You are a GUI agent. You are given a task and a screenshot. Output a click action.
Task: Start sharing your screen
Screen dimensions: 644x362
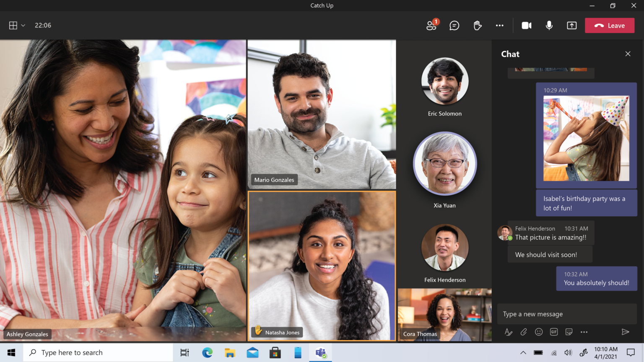[571, 25]
